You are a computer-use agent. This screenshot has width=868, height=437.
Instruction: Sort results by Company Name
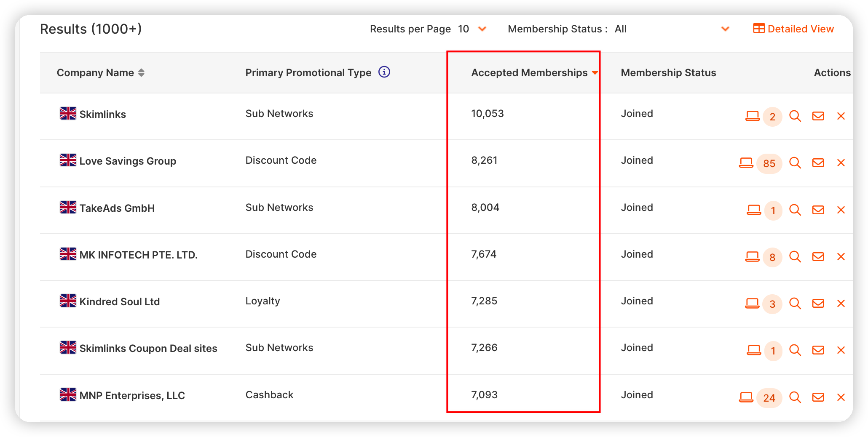coord(141,72)
